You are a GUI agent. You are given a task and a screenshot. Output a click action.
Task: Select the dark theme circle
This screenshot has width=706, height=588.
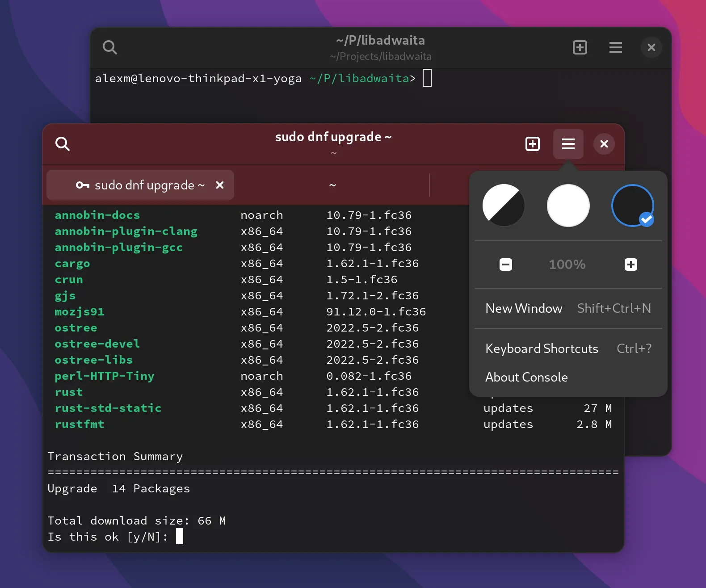tap(632, 206)
